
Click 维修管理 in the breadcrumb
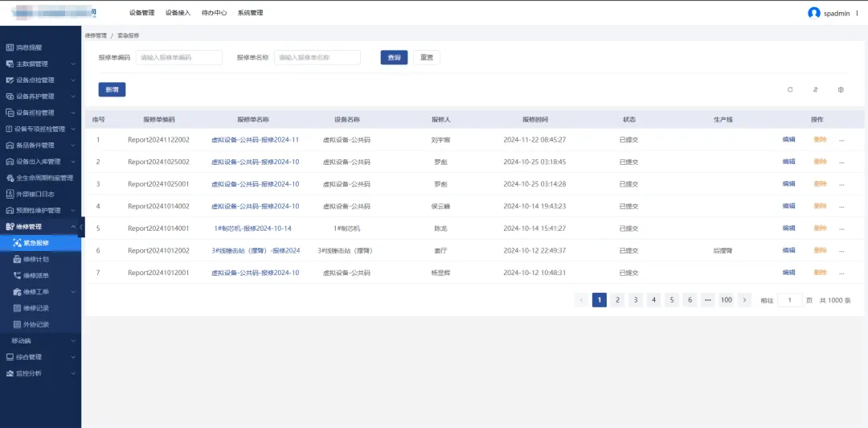pos(96,35)
